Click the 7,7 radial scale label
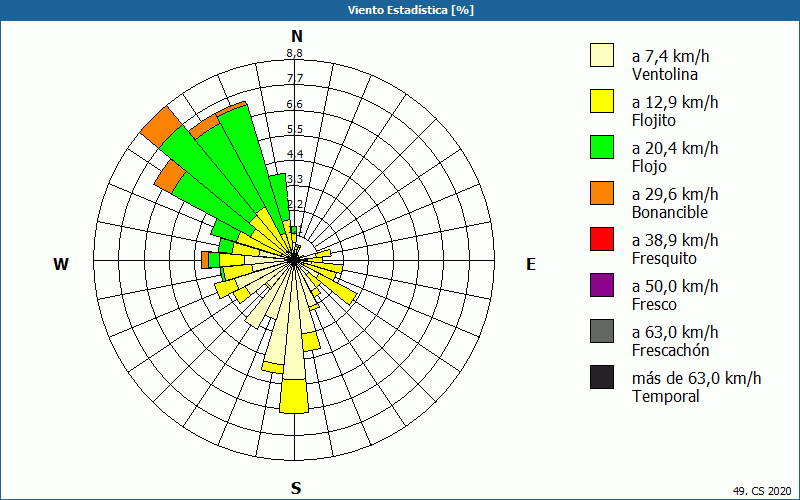This screenshot has height=500, width=800. point(294,78)
